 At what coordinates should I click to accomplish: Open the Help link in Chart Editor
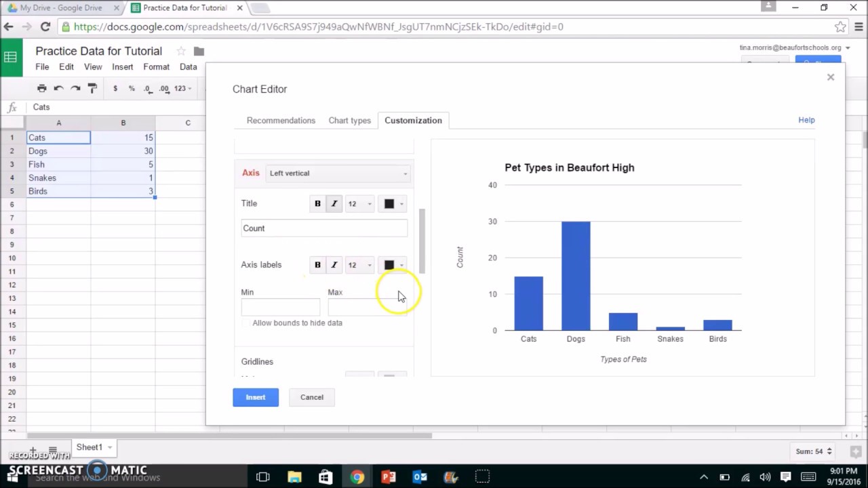806,120
